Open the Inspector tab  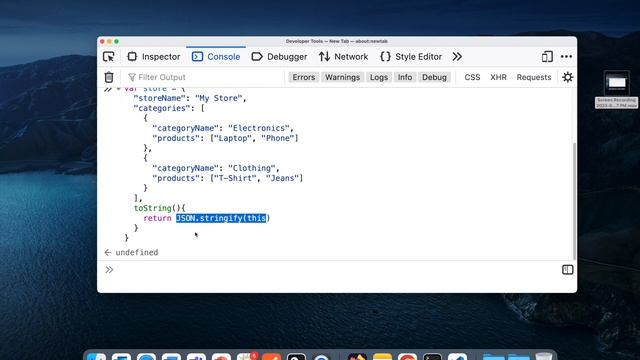click(153, 57)
